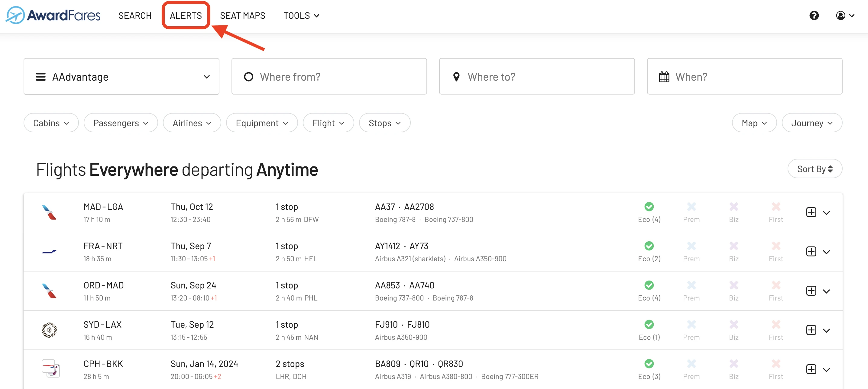Click the Where to? input field
The height and width of the screenshot is (389, 868).
tap(537, 76)
